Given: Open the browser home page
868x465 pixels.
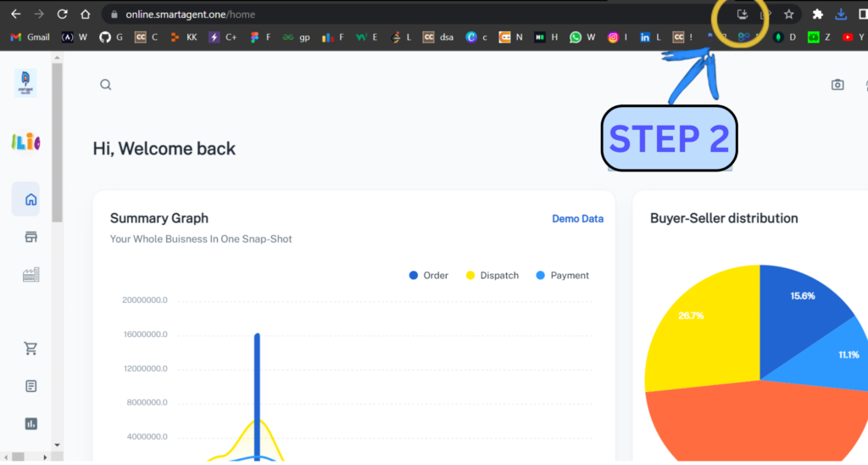Looking at the screenshot, I should tap(86, 14).
